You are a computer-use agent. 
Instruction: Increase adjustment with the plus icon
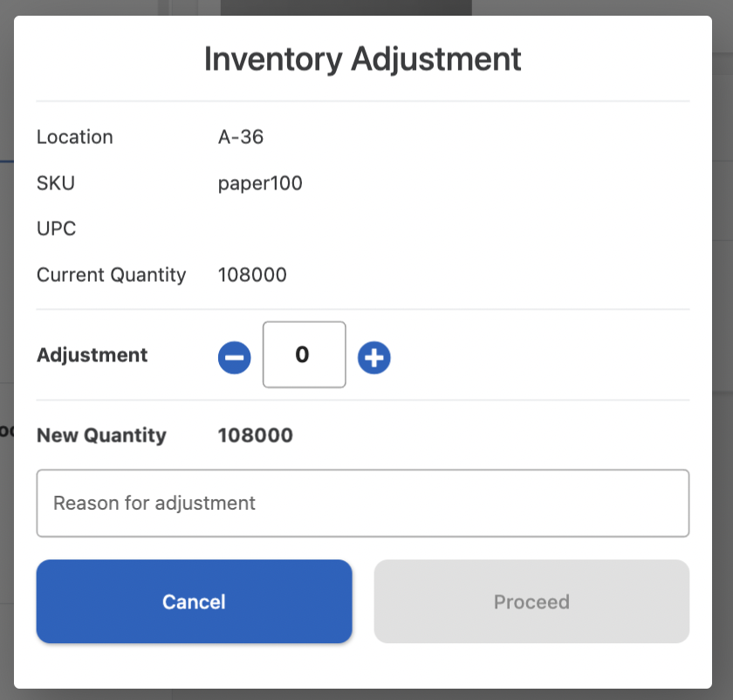point(374,357)
